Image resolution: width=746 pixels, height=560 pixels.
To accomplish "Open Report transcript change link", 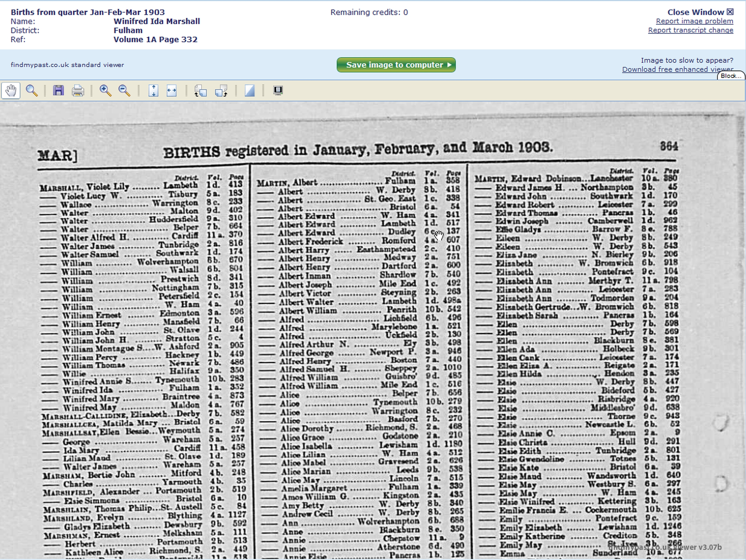I will (x=690, y=30).
